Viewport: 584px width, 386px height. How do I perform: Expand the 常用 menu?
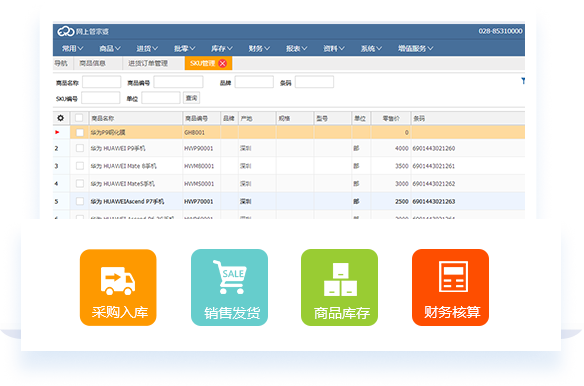click(73, 48)
